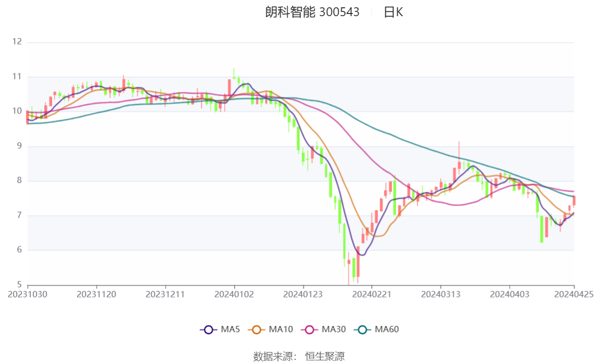Click the 恒生聚源 data source text

coord(325,356)
